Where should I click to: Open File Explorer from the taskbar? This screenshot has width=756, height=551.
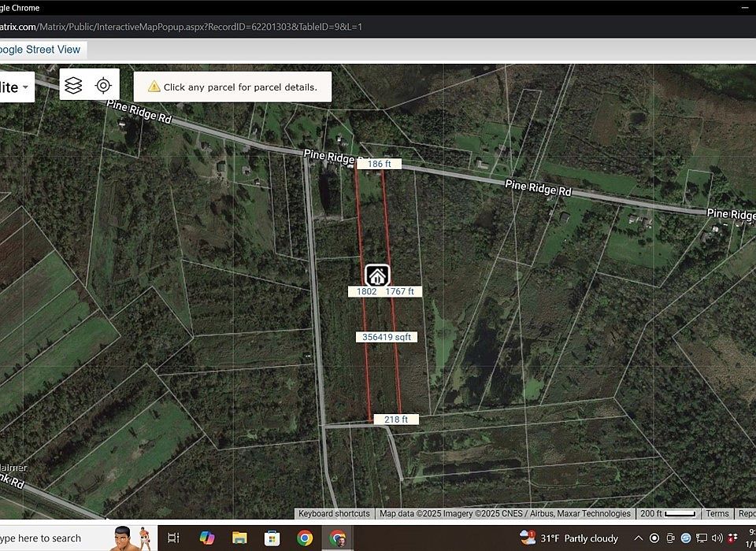click(240, 538)
